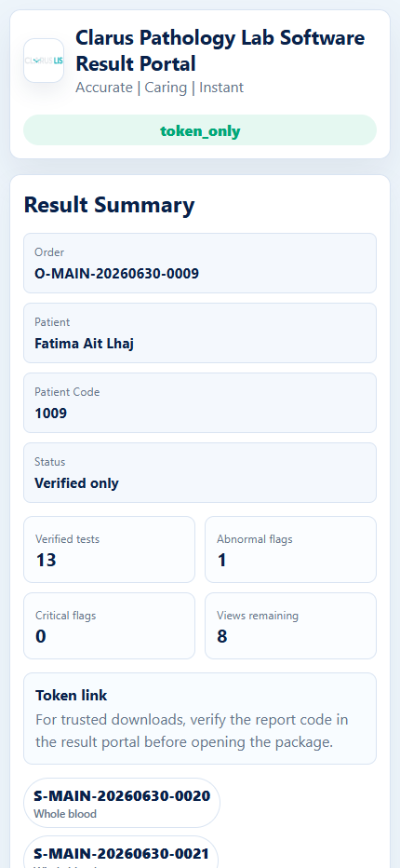Click the Status Verified only card
This screenshot has width=400, height=868.
click(x=200, y=472)
